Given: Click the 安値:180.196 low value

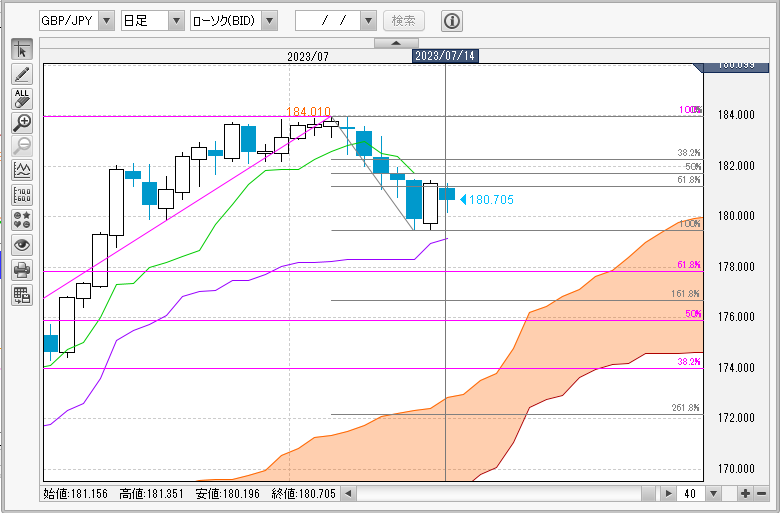Looking at the screenshot, I should coord(228,494).
